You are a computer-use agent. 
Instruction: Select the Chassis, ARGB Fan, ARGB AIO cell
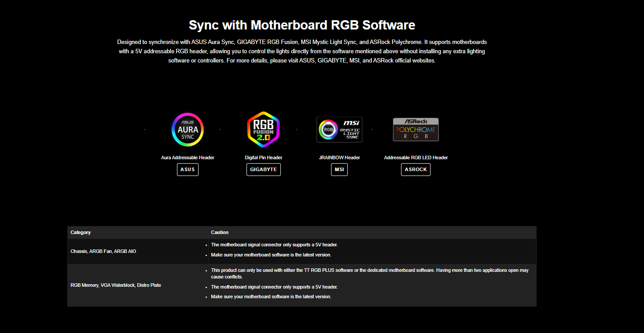[103, 251]
